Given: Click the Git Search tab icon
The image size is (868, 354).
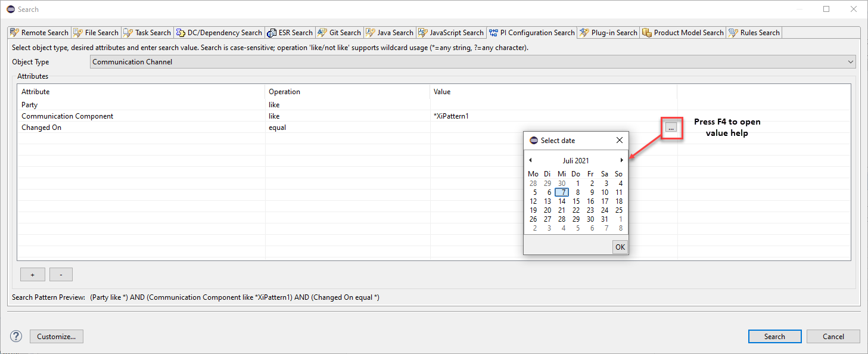Looking at the screenshot, I should click(322, 32).
